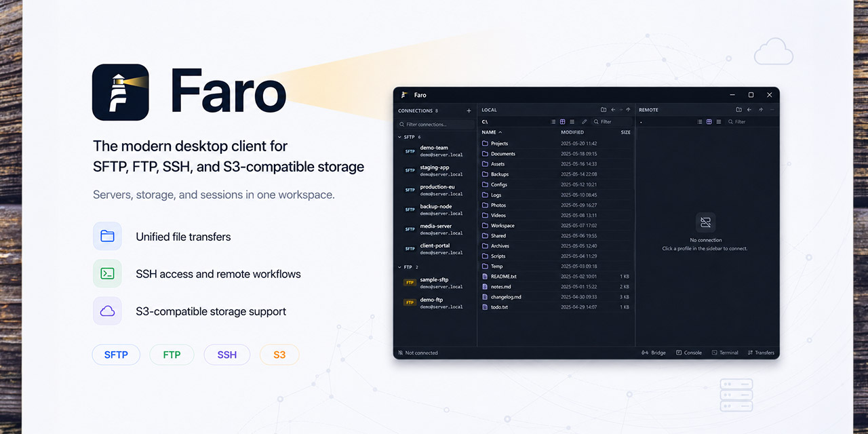Open the Bridge panel in status bar
Screen dimensions: 868x434
point(654,353)
